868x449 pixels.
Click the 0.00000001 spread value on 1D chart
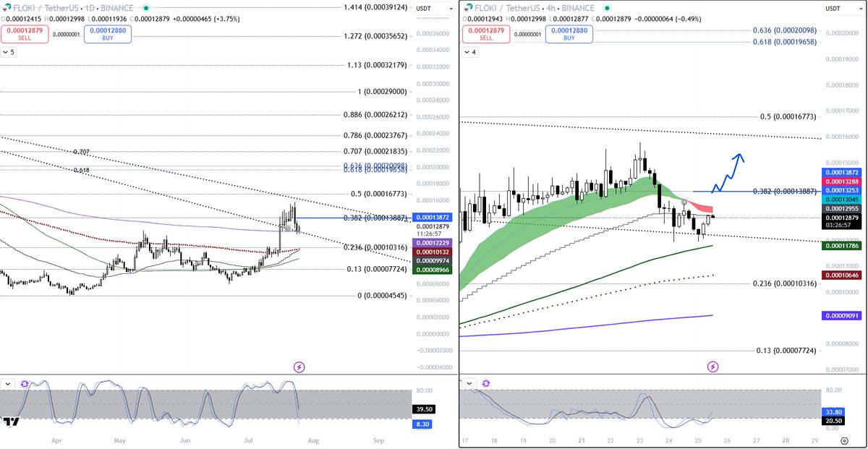(67, 34)
